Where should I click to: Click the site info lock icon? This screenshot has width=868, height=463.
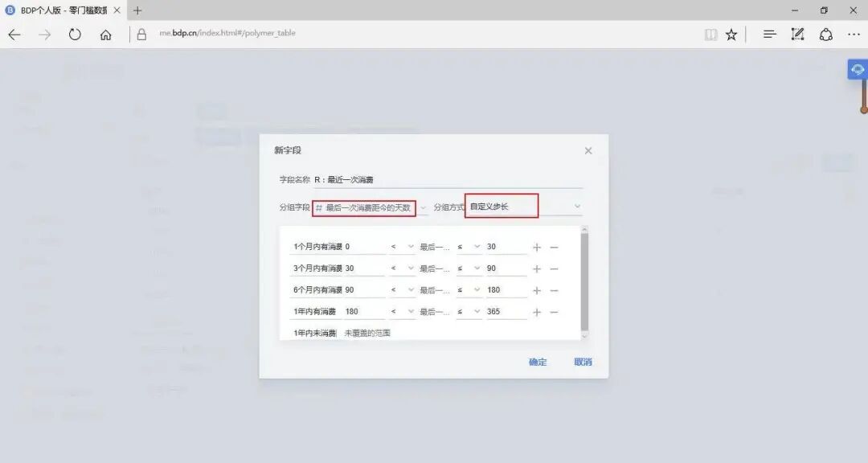(x=141, y=34)
